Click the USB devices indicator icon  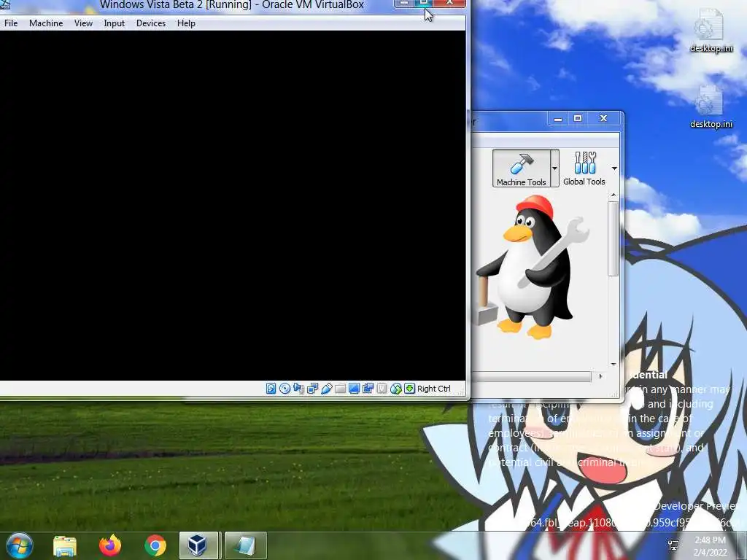coord(326,389)
